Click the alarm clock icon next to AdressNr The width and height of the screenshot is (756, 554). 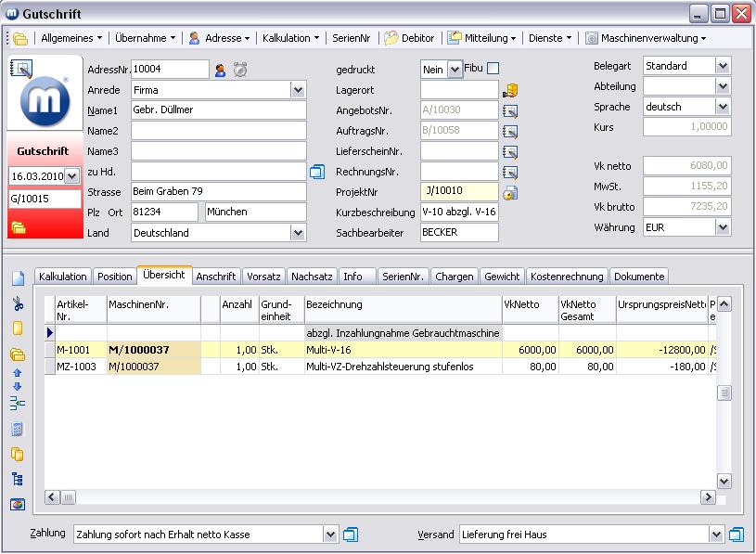[x=240, y=70]
